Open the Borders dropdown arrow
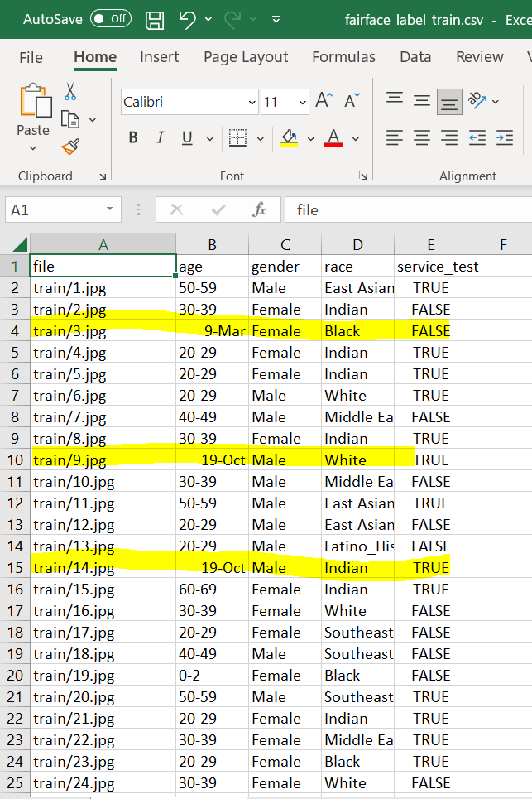 point(260,138)
